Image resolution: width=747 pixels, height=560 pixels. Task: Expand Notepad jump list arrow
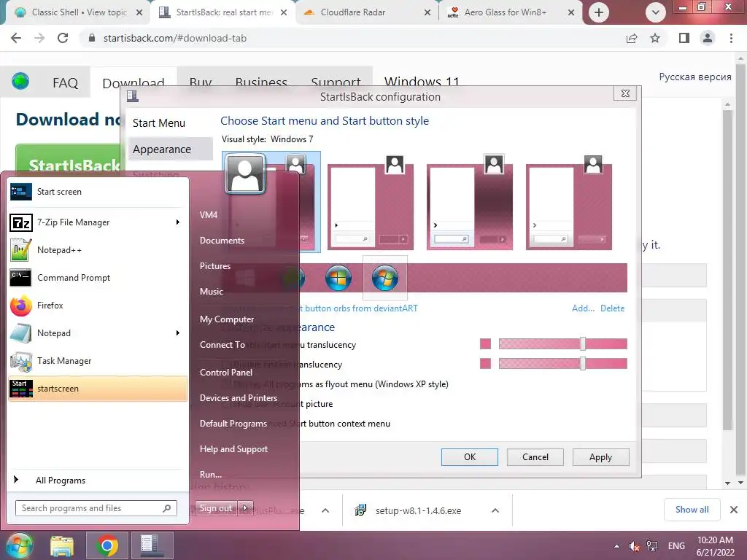pyautogui.click(x=178, y=333)
